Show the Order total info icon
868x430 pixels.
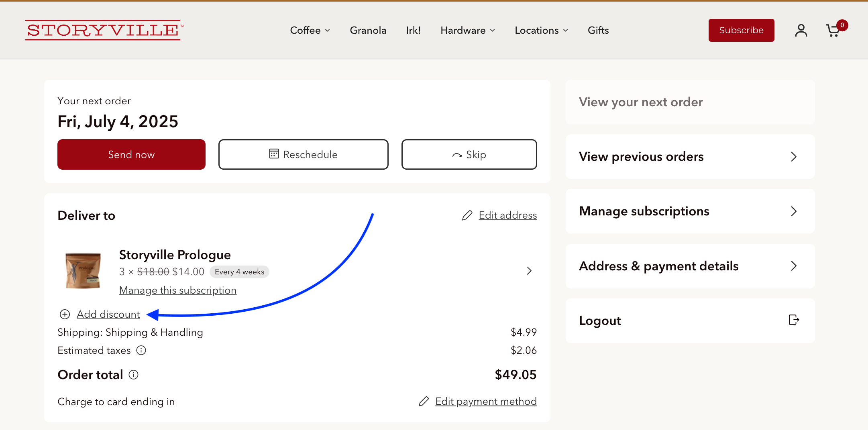pyautogui.click(x=133, y=375)
